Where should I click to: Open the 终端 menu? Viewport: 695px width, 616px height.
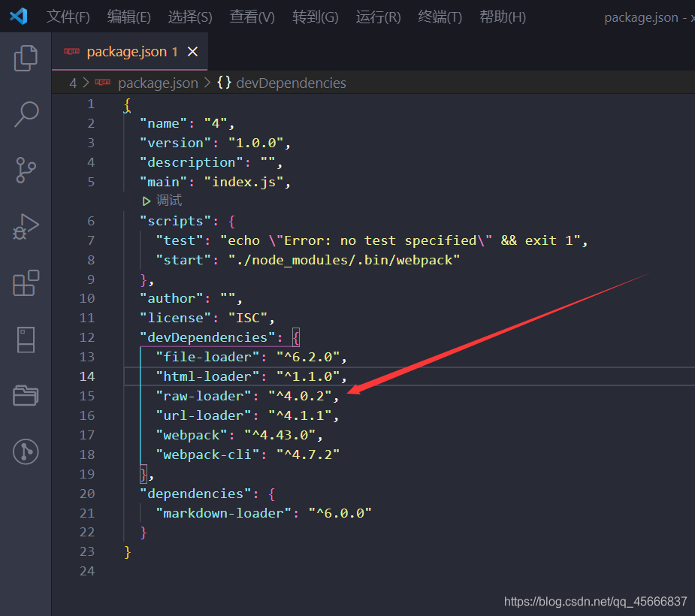439,17
